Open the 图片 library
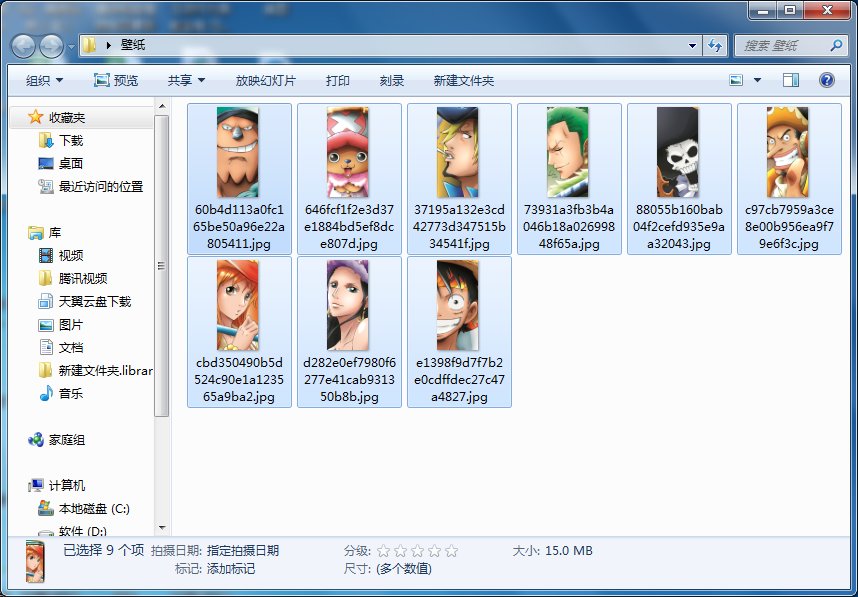This screenshot has width=858, height=597. [71, 324]
